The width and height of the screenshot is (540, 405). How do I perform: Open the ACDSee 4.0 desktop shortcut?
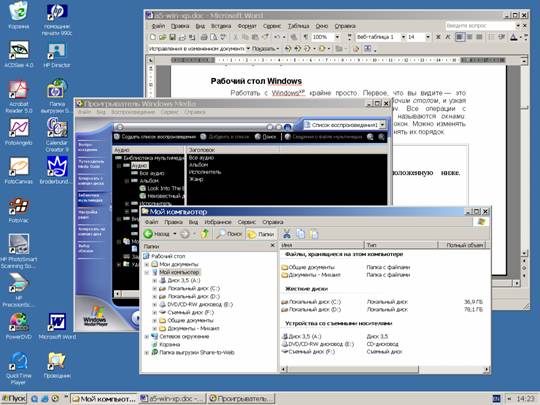(19, 54)
